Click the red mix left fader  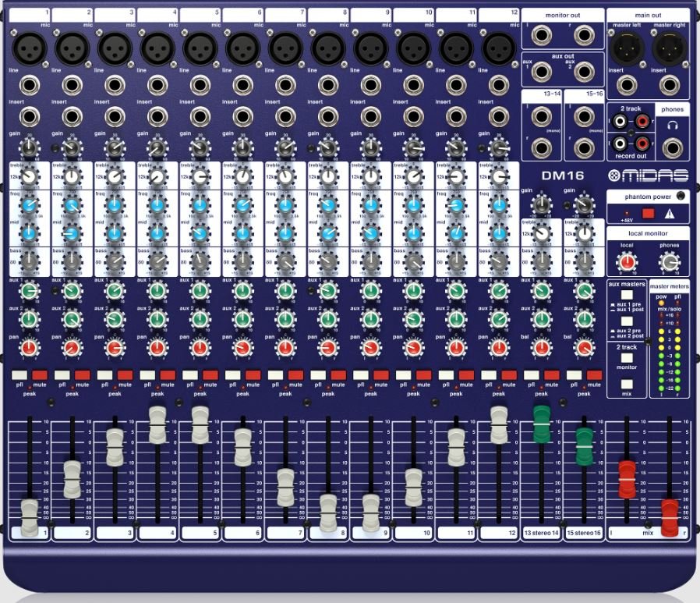pyautogui.click(x=627, y=479)
